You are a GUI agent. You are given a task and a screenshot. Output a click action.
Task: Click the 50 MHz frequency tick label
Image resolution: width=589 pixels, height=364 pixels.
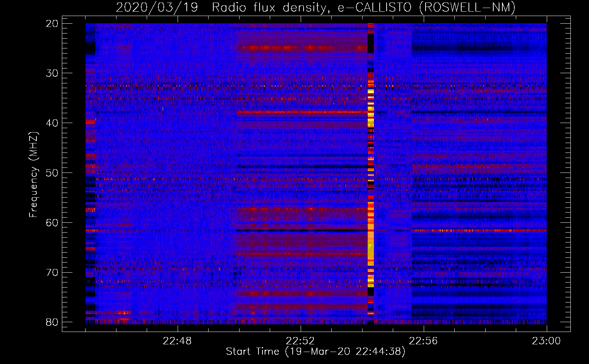click(x=52, y=173)
